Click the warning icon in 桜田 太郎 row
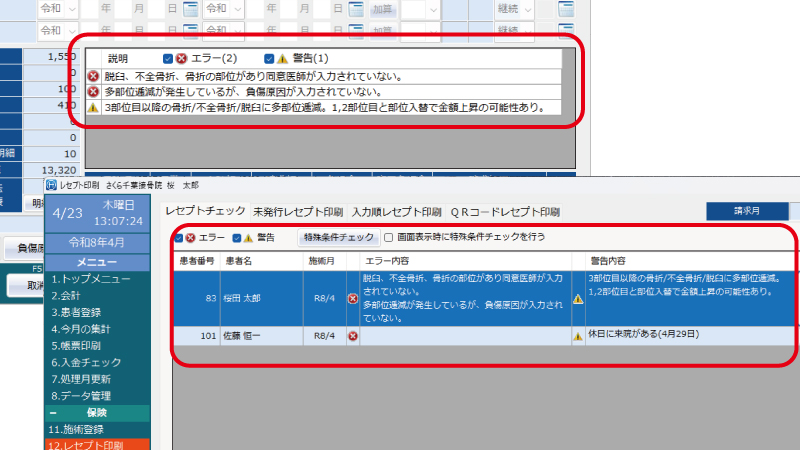Screen dimensions: 800x450 (x=578, y=299)
